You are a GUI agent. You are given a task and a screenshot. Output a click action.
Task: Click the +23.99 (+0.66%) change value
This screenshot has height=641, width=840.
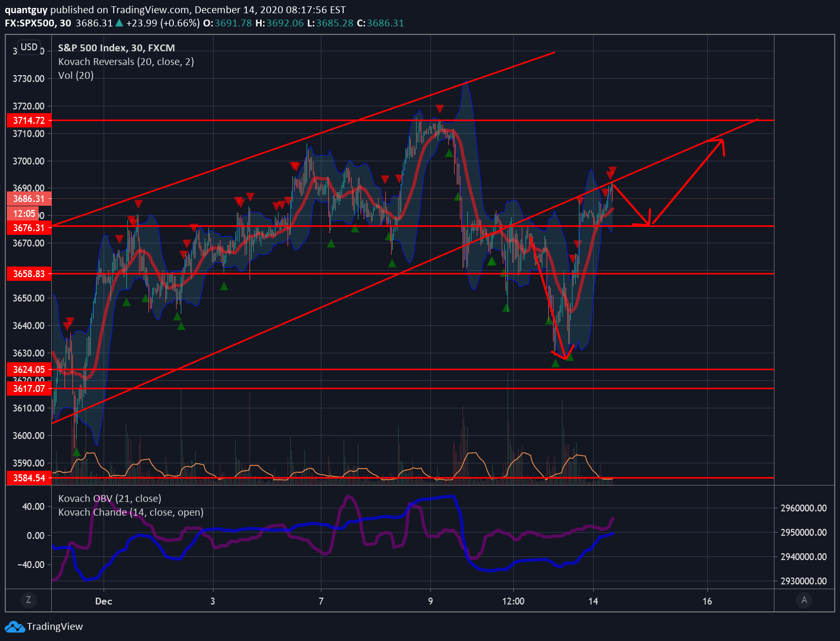coord(163,23)
